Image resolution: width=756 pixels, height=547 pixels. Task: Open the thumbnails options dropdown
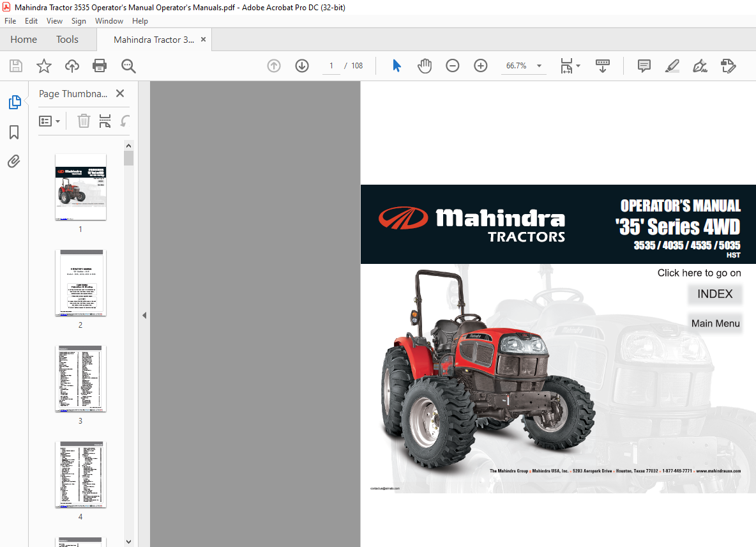(x=49, y=121)
